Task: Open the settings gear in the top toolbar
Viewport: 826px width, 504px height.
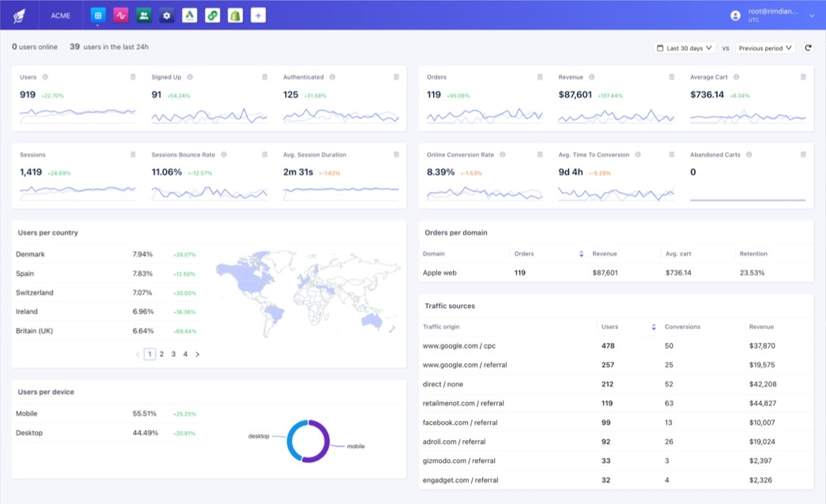Action: click(x=166, y=14)
